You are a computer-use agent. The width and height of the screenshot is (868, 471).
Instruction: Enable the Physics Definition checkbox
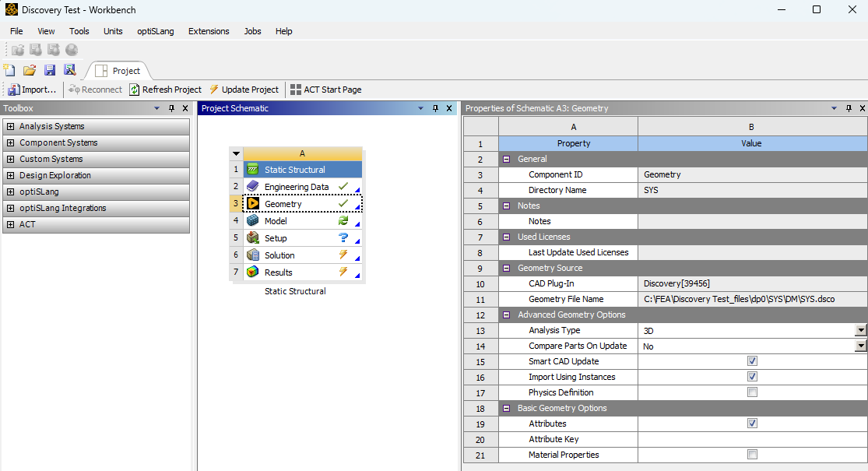752,392
